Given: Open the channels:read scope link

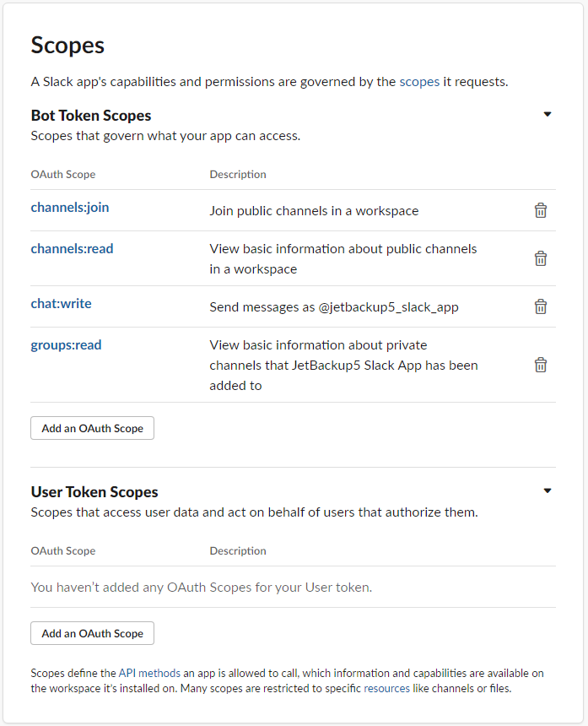Looking at the screenshot, I should click(73, 249).
